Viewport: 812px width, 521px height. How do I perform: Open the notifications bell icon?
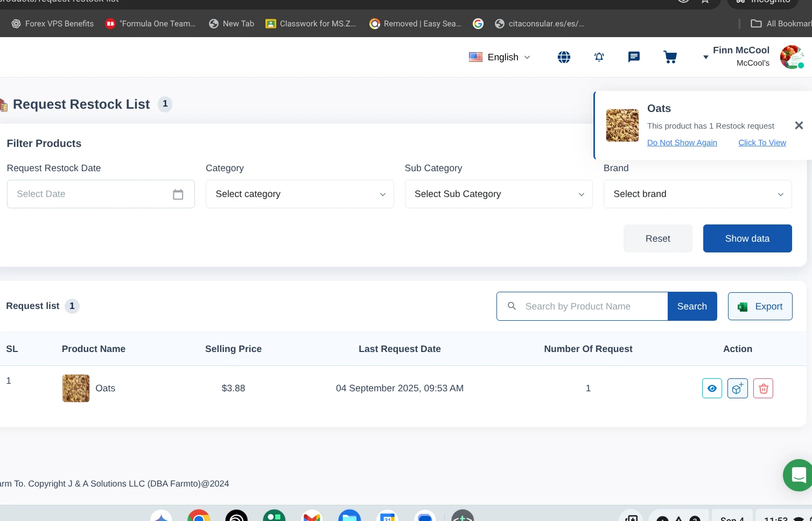[599, 57]
